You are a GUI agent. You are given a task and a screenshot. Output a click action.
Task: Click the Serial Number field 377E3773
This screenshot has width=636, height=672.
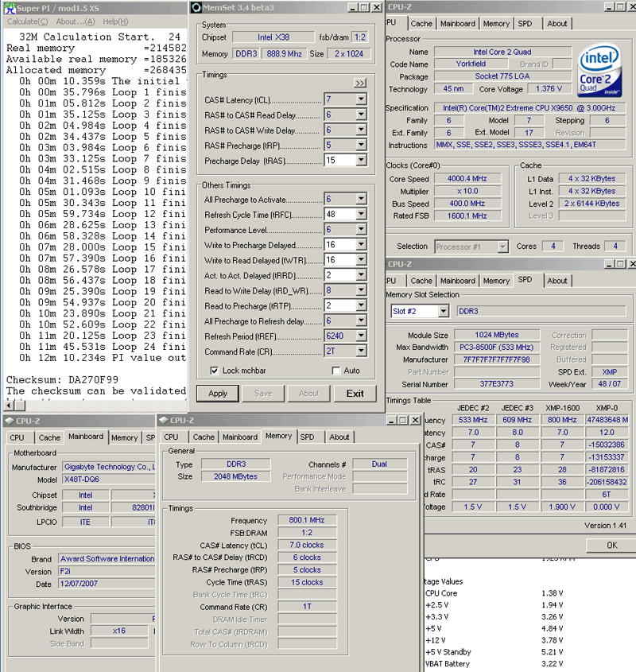pyautogui.click(x=496, y=384)
